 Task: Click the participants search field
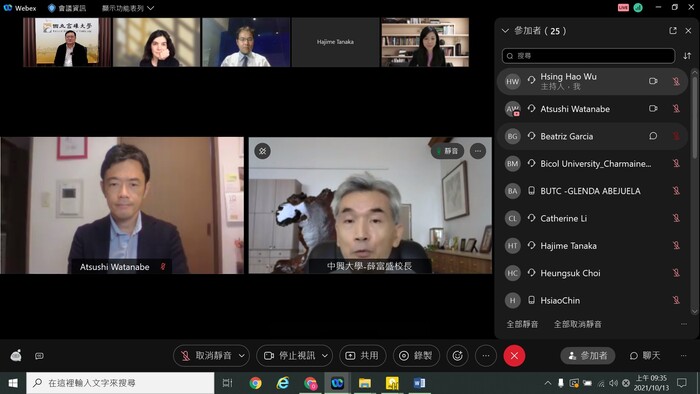(x=588, y=56)
